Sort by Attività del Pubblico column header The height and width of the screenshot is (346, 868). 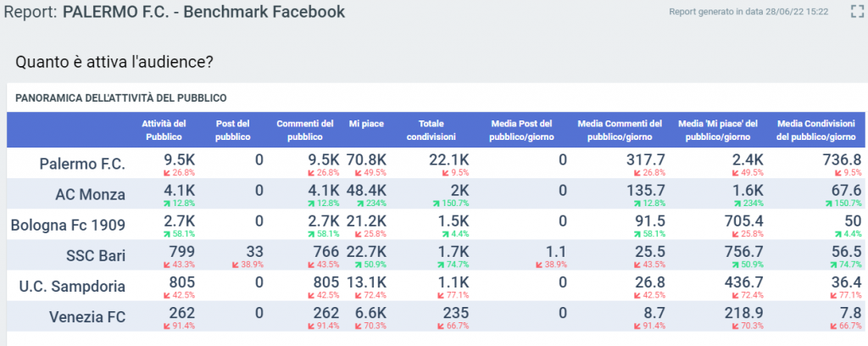pyautogui.click(x=164, y=130)
